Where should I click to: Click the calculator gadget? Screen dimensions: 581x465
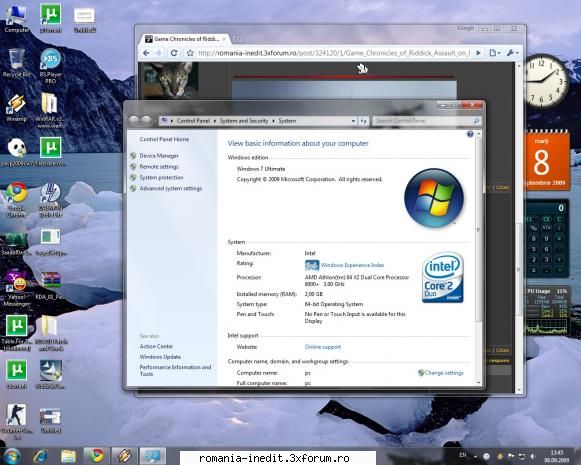(546, 239)
